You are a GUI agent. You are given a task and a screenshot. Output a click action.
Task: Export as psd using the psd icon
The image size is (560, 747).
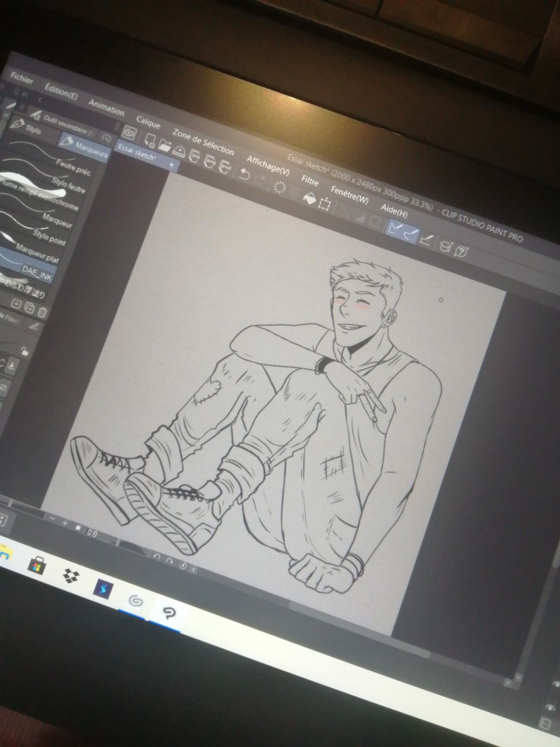coord(226,166)
